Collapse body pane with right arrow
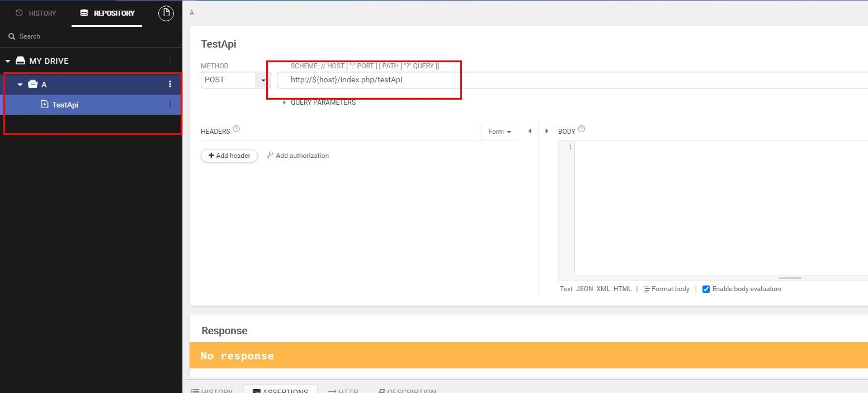Screen dimensions: 868x393 click(x=547, y=132)
